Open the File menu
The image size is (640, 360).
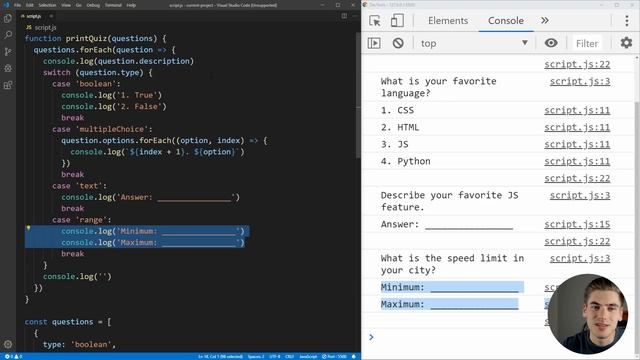(x=17, y=5)
